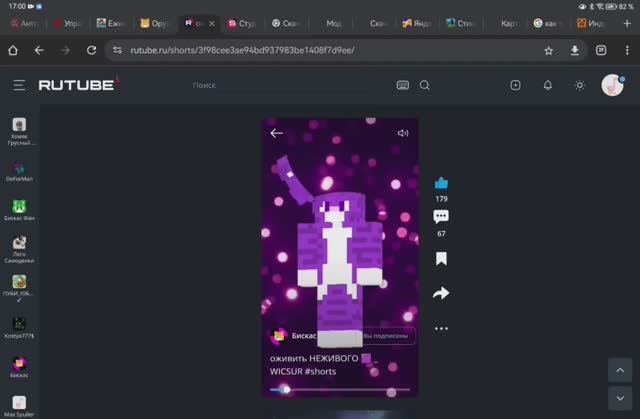Switch to the Стим browser tab
640x419 pixels.
coord(460,23)
